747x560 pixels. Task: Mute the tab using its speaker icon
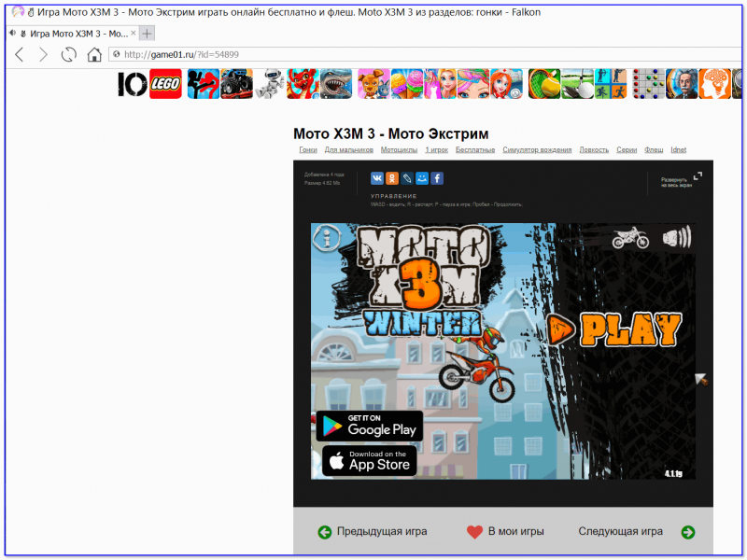coord(12,33)
